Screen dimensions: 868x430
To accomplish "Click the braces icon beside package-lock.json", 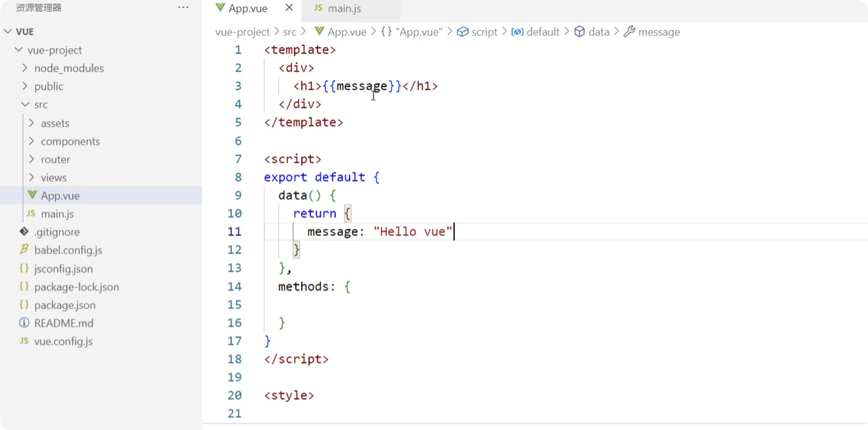I will [x=23, y=286].
